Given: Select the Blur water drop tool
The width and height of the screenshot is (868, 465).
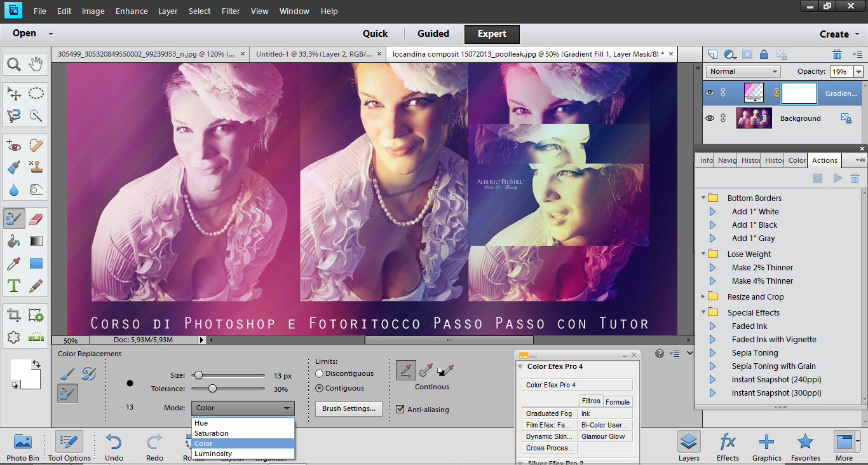Looking at the screenshot, I should 14,189.
